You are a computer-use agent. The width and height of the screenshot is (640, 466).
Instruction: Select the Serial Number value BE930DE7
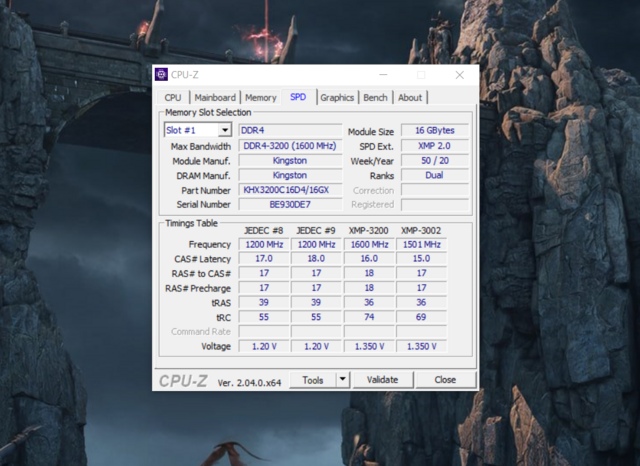290,204
